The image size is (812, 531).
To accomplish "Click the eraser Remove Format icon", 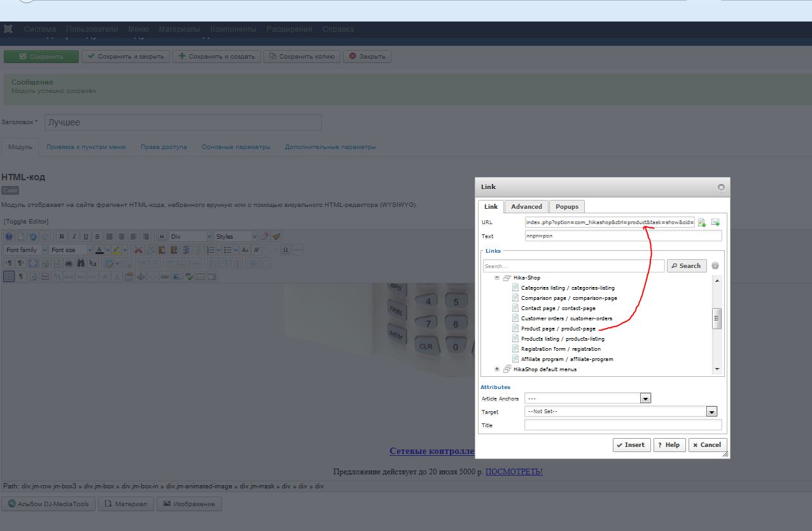I will [264, 236].
